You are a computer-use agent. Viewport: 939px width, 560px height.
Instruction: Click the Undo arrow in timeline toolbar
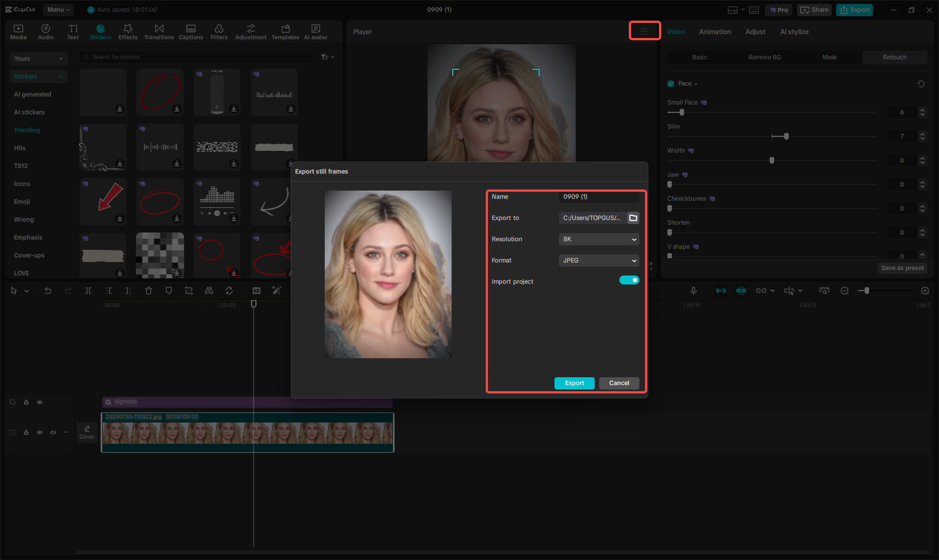[x=48, y=291]
